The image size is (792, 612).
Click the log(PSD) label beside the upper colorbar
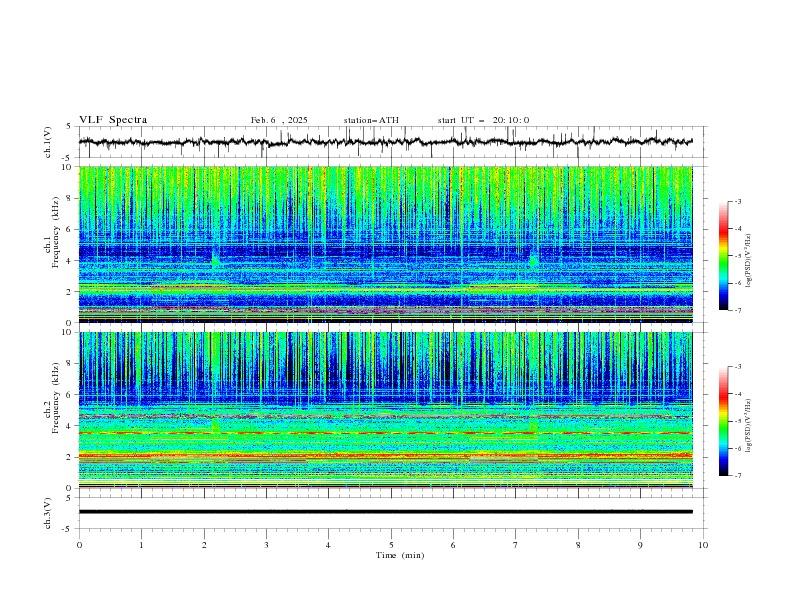coord(748,261)
